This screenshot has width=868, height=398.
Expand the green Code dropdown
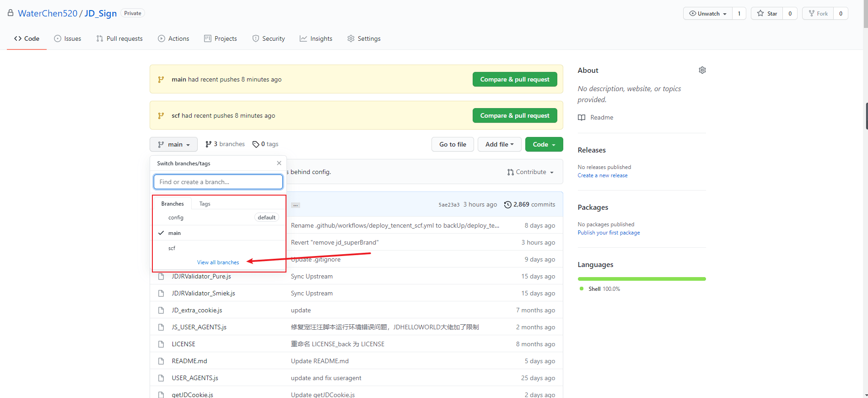coord(544,144)
